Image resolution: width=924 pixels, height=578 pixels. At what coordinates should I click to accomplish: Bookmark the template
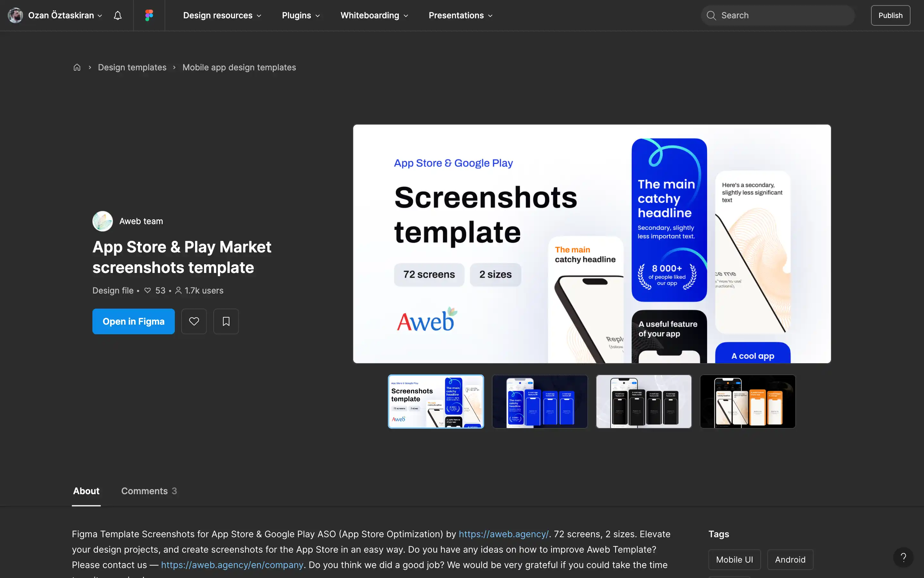click(226, 321)
